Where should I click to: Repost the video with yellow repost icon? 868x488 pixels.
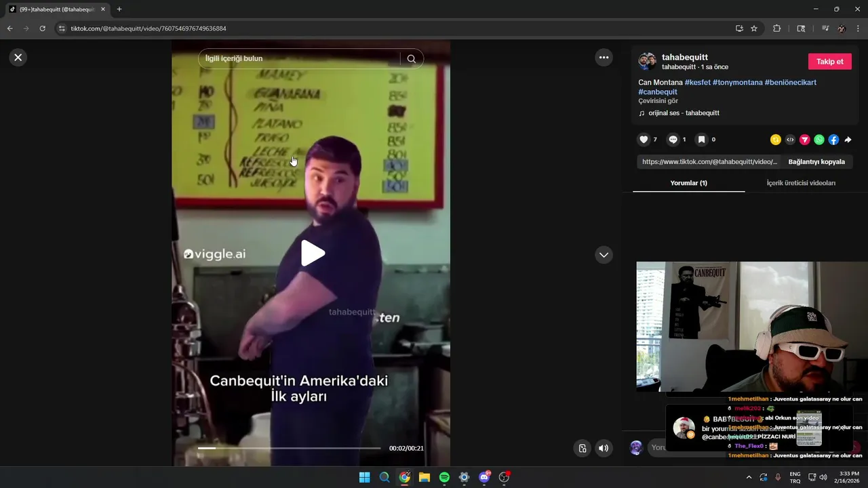776,140
